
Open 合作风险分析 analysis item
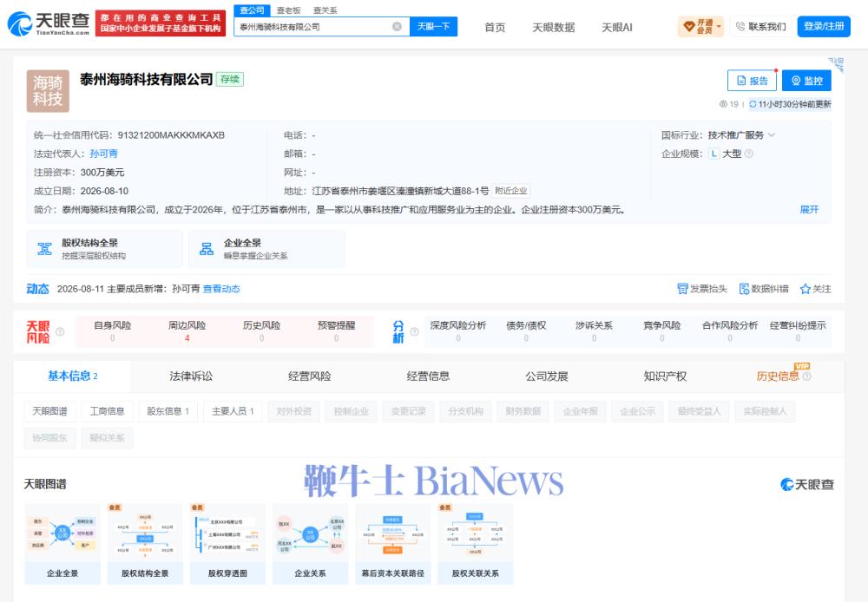pyautogui.click(x=730, y=331)
